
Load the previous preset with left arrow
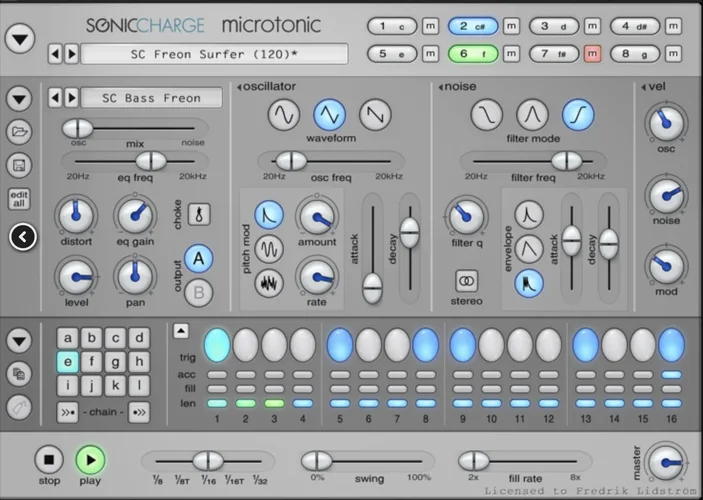pos(55,54)
